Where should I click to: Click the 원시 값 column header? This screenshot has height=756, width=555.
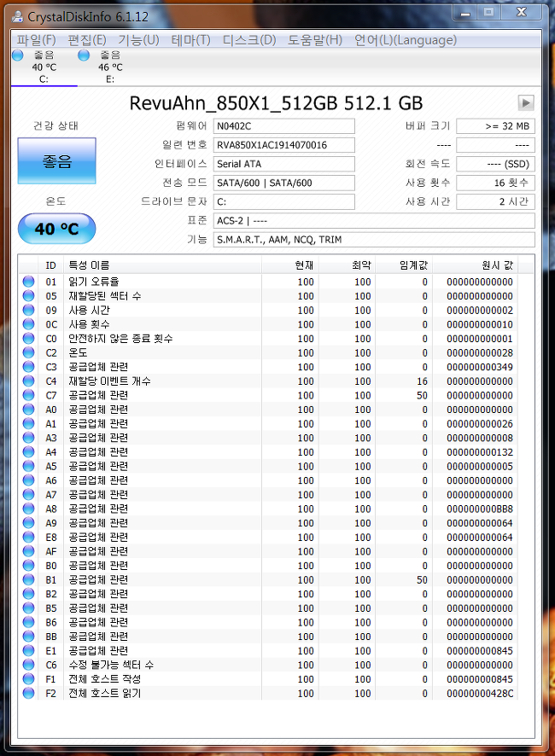476,265
